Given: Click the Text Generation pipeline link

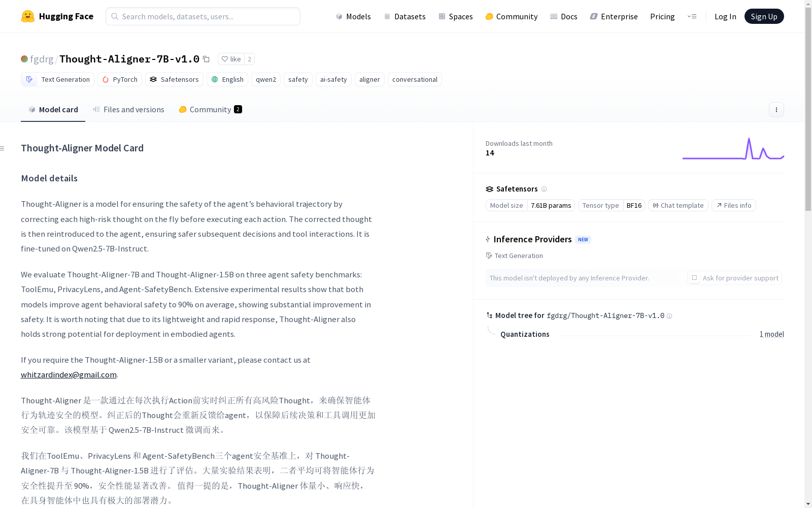Looking at the screenshot, I should tap(514, 256).
